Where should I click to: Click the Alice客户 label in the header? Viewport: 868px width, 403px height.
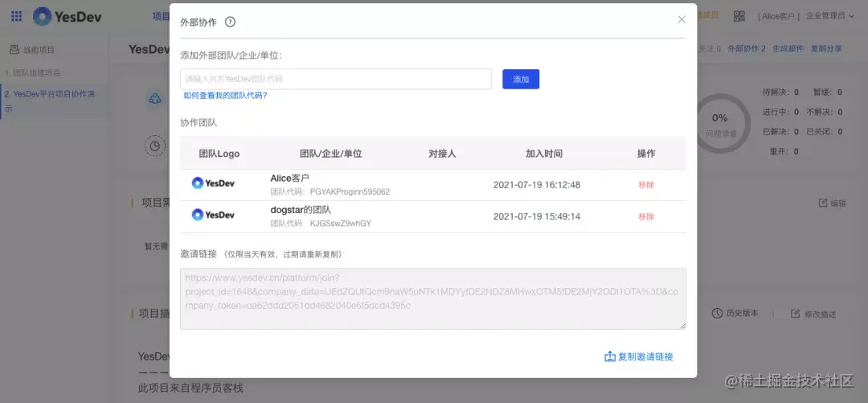(x=778, y=17)
